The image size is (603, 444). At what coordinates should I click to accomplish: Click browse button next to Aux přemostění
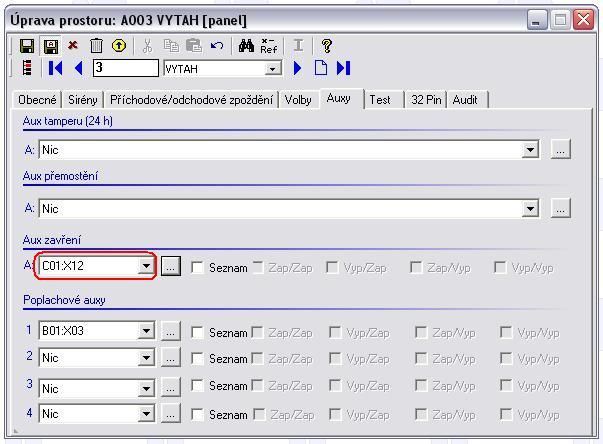click(561, 209)
